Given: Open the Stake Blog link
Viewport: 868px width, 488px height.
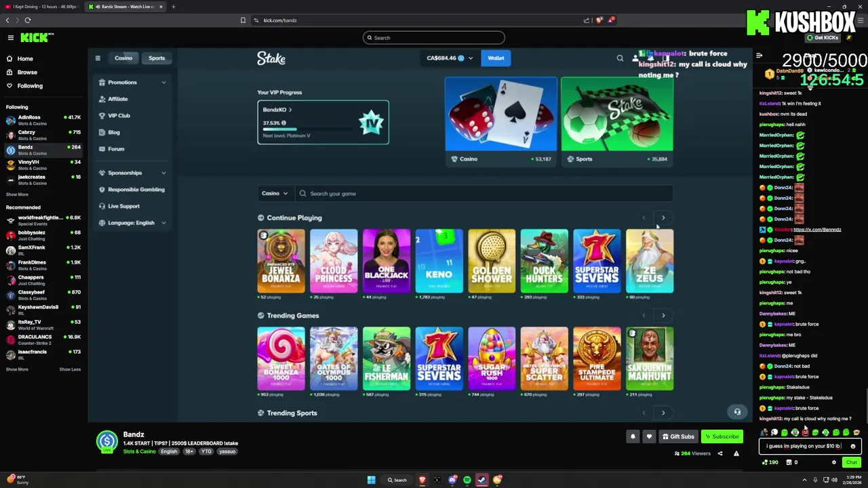Looking at the screenshot, I should (113, 133).
